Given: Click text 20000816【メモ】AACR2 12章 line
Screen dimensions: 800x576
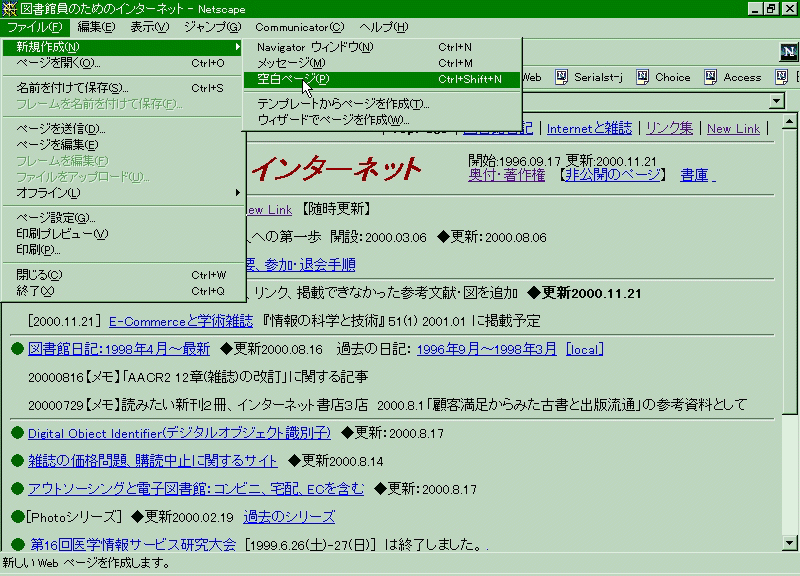Looking at the screenshot, I should 198,377.
